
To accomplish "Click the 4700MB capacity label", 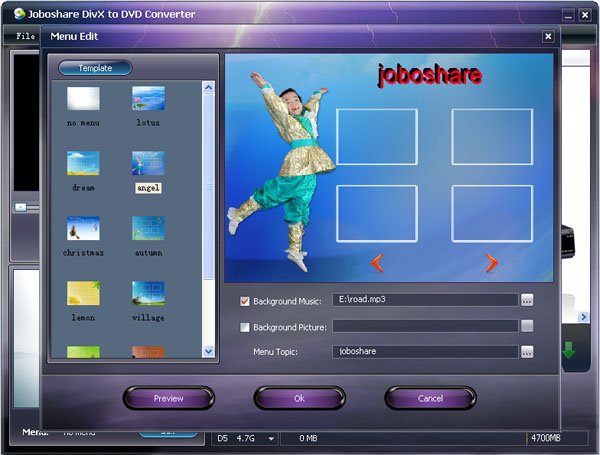I will pyautogui.click(x=546, y=438).
